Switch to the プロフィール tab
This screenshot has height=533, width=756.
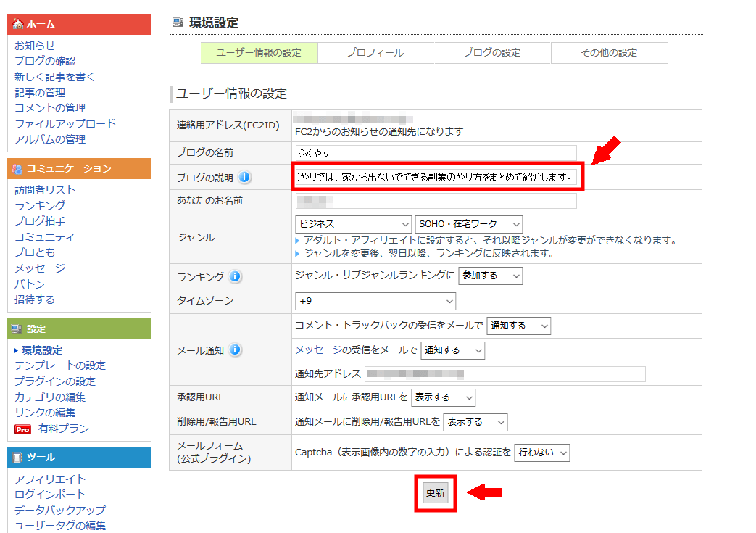(375, 53)
